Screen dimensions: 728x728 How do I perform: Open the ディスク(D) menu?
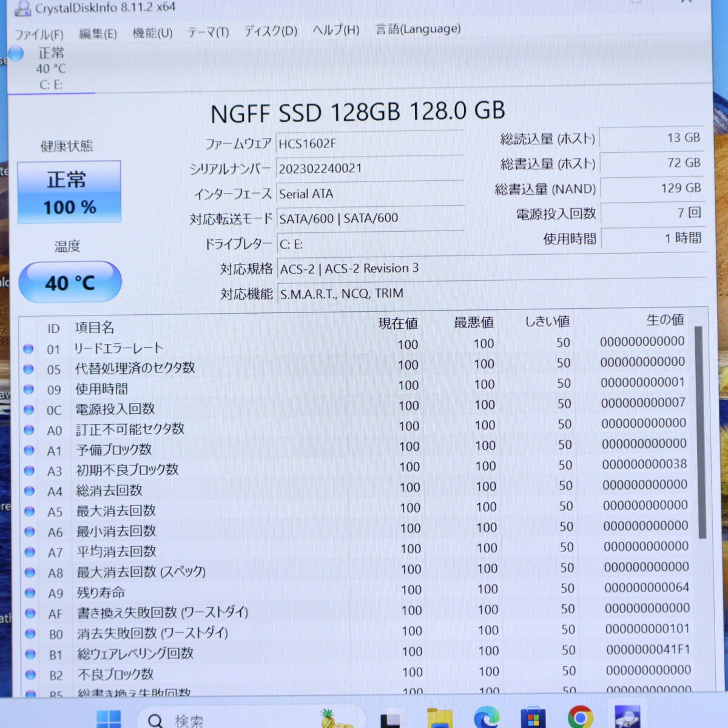[x=271, y=30]
